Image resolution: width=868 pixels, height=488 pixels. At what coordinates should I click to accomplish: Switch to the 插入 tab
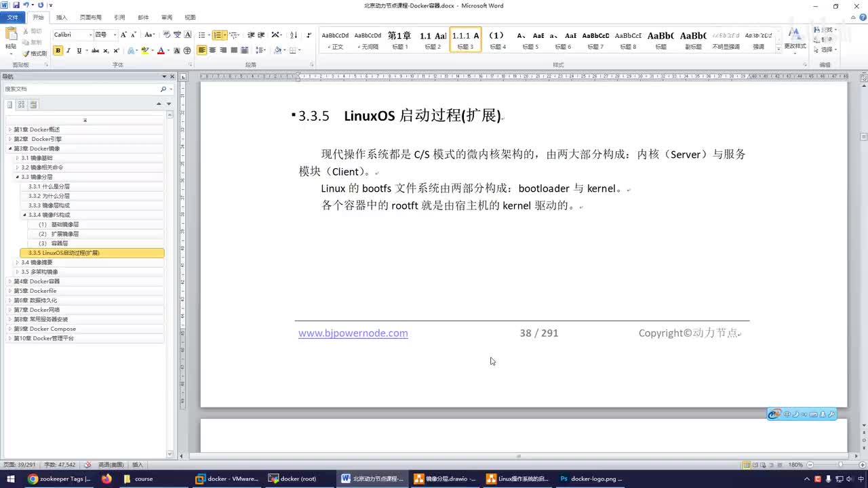62,17
